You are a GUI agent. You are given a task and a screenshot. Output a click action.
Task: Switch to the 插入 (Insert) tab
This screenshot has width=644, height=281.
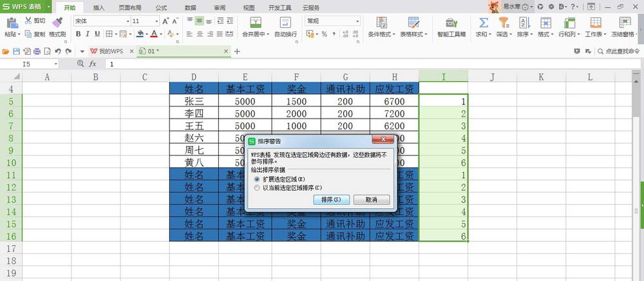pyautogui.click(x=99, y=8)
